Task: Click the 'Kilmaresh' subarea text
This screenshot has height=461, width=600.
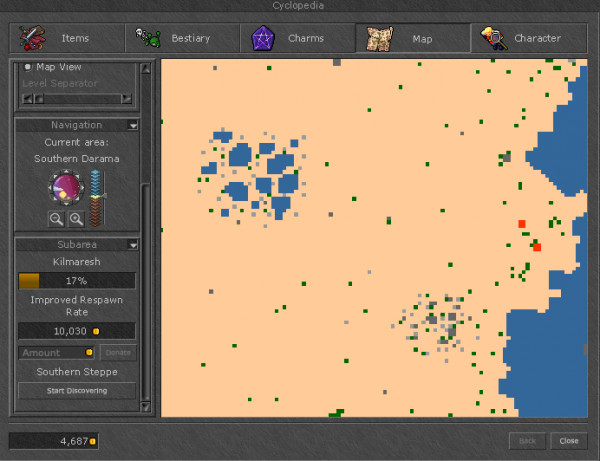Action: pyautogui.click(x=77, y=262)
